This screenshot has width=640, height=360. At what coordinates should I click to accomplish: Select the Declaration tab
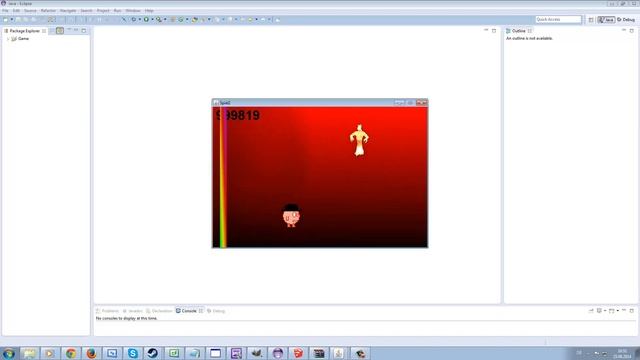159,311
